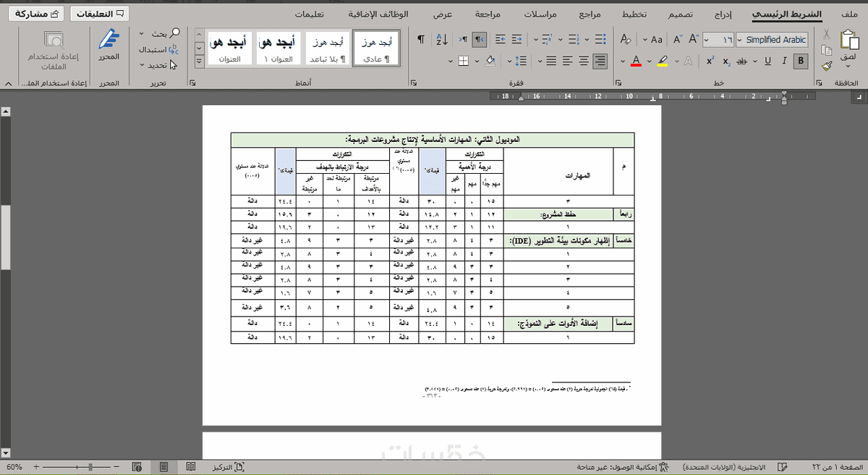
Task: Click the Line and Paragraph Spacing icon
Action: (x=520, y=61)
